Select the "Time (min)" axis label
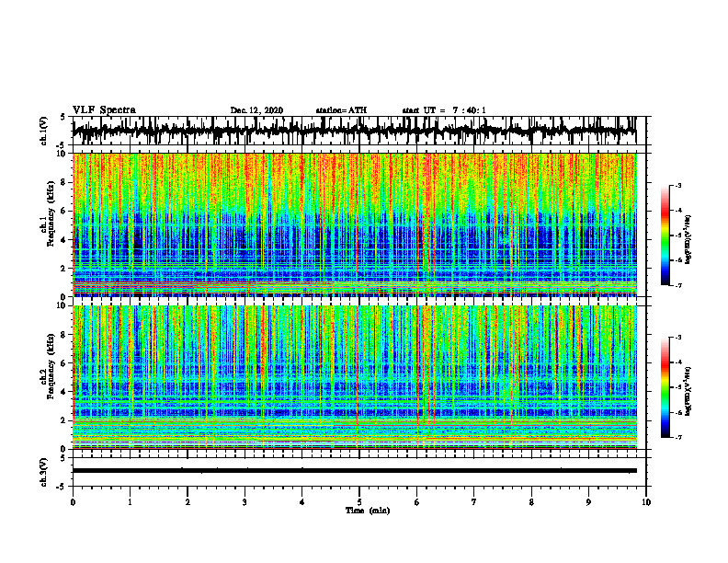The width and height of the screenshot is (728, 563). pyautogui.click(x=368, y=511)
